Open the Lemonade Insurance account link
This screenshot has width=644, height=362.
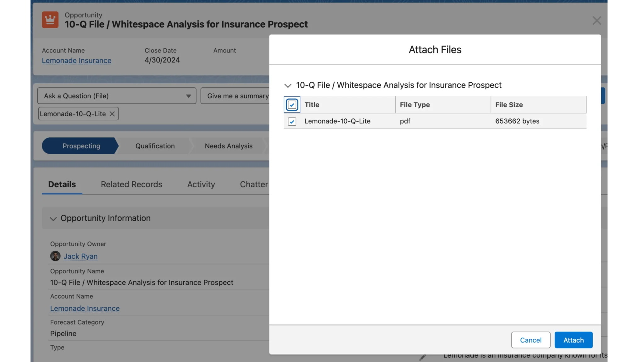pos(76,60)
